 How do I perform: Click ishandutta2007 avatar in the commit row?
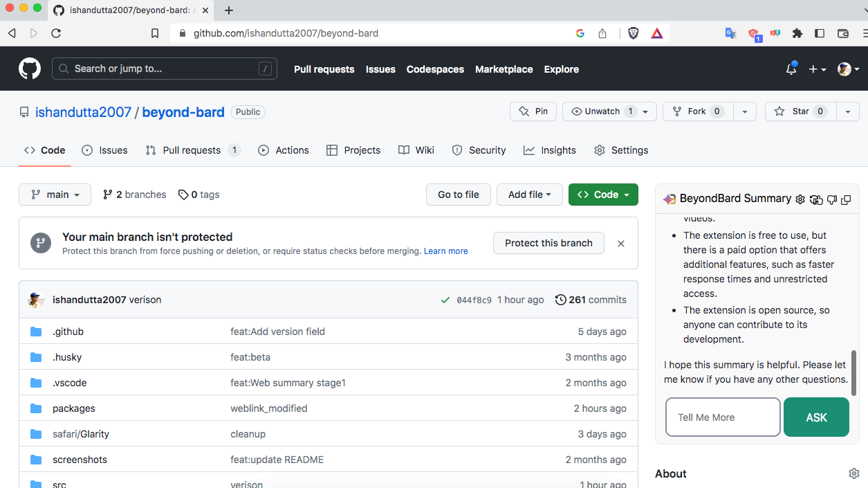coord(36,300)
